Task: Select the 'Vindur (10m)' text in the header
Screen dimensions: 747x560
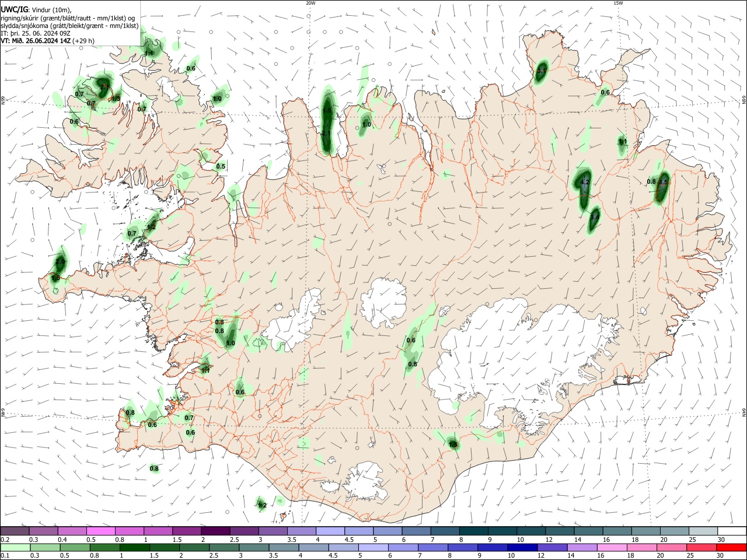Action: 52,10
